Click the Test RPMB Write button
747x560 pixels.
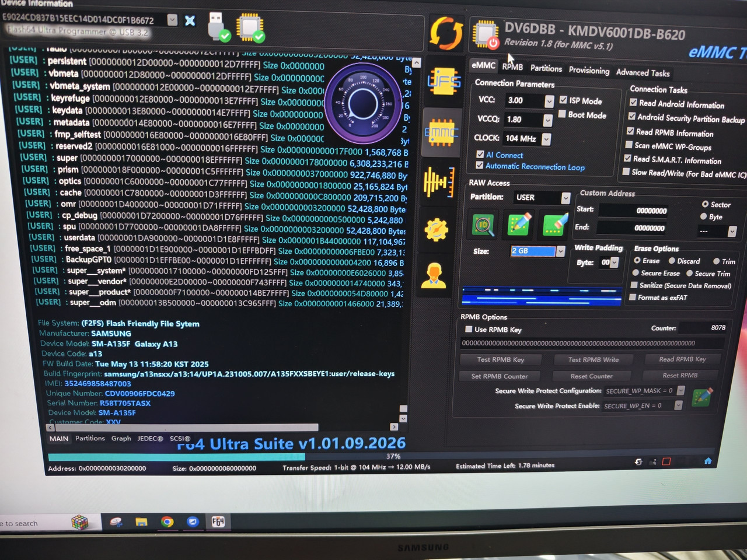click(x=594, y=360)
